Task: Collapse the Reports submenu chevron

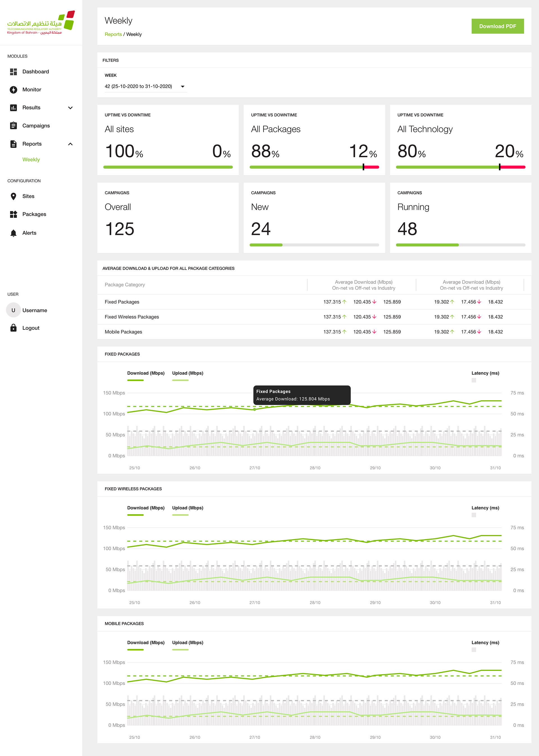Action: pyautogui.click(x=70, y=144)
